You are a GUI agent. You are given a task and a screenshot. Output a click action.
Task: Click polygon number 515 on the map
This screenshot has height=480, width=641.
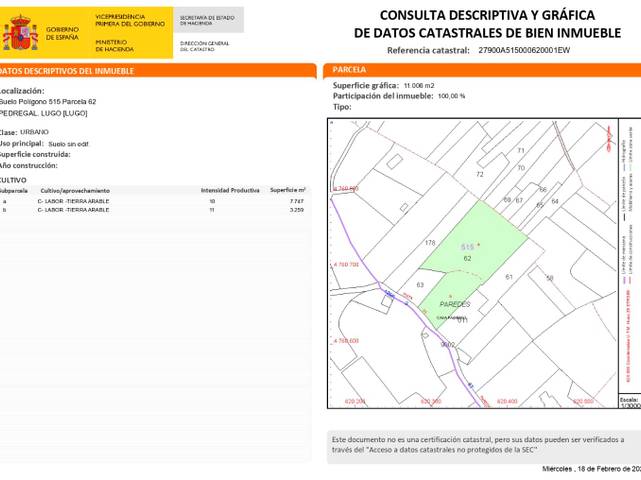(467, 247)
